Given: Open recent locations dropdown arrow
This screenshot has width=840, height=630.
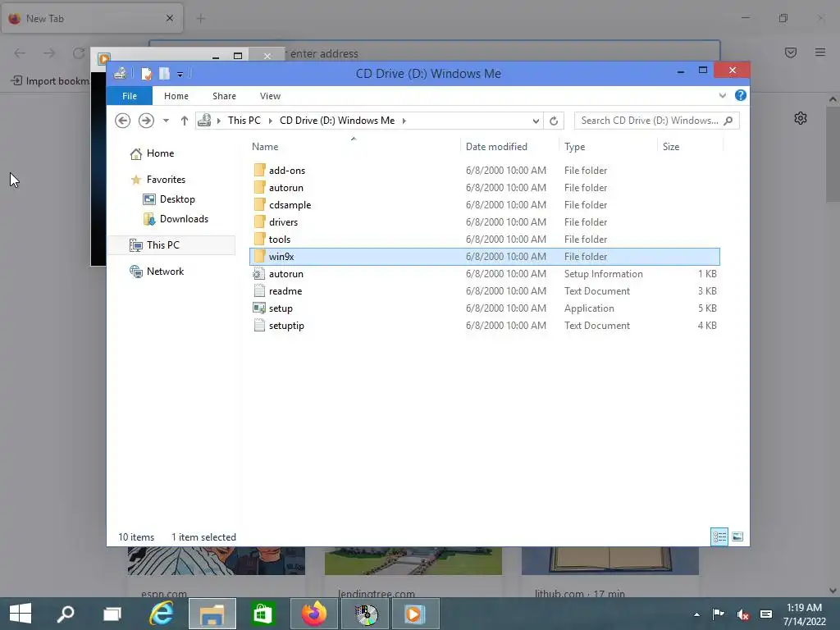Looking at the screenshot, I should (166, 121).
